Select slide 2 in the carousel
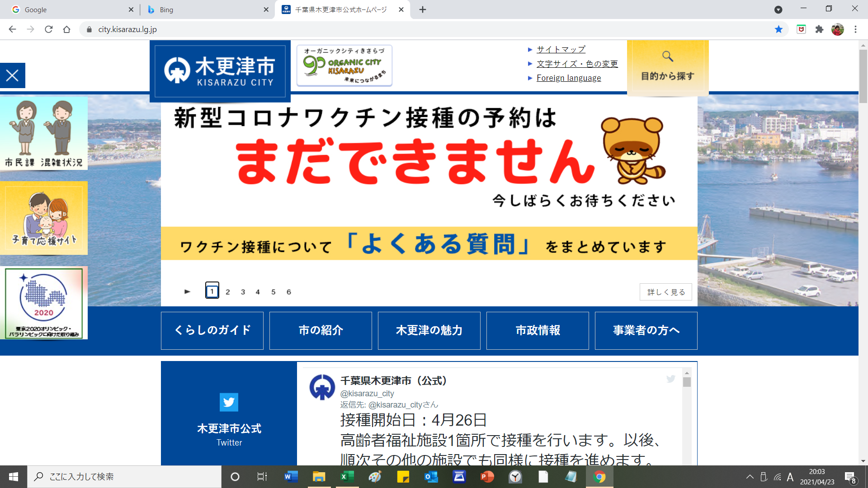 [228, 292]
